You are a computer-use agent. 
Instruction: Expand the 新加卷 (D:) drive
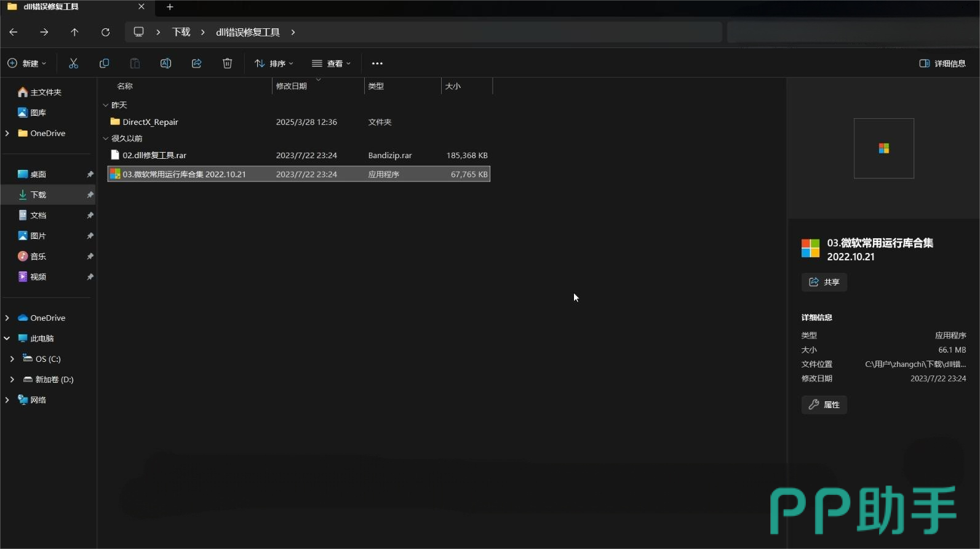point(12,379)
